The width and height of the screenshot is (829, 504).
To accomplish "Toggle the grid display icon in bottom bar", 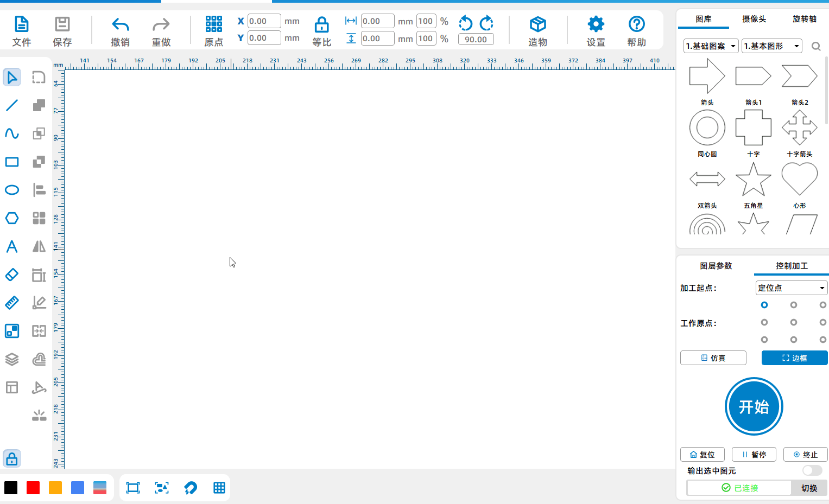I will point(219,488).
